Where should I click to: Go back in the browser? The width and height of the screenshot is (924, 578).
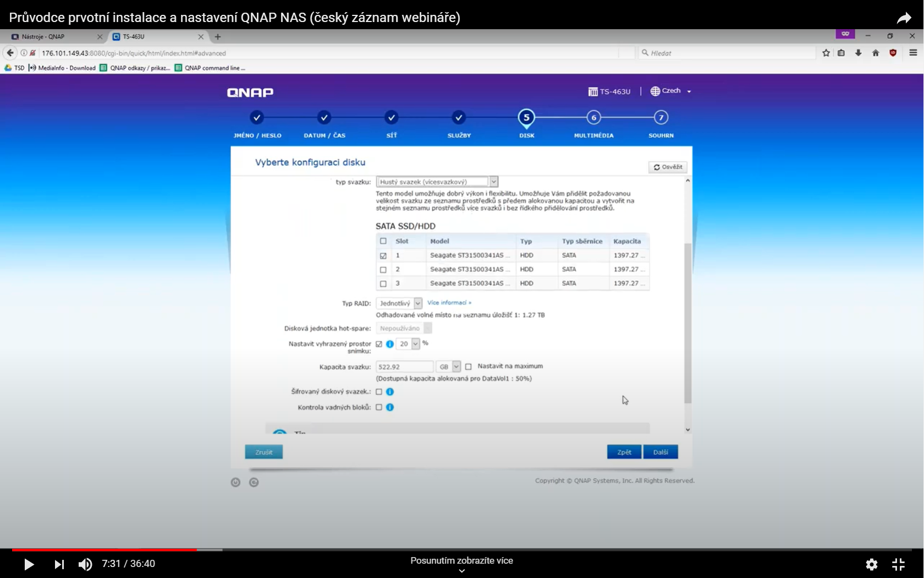point(10,53)
